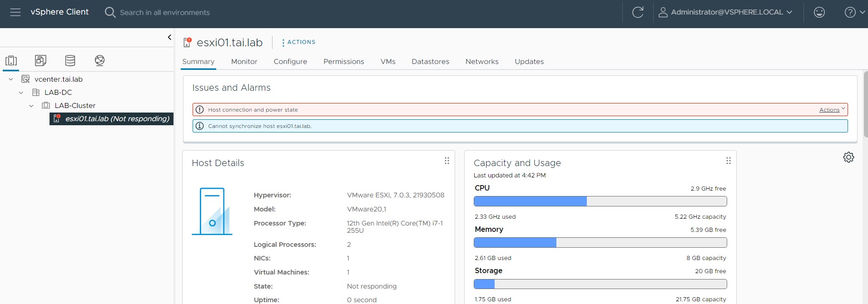Click the hypervisor value VMware ESXi 7.0.3

click(x=396, y=195)
